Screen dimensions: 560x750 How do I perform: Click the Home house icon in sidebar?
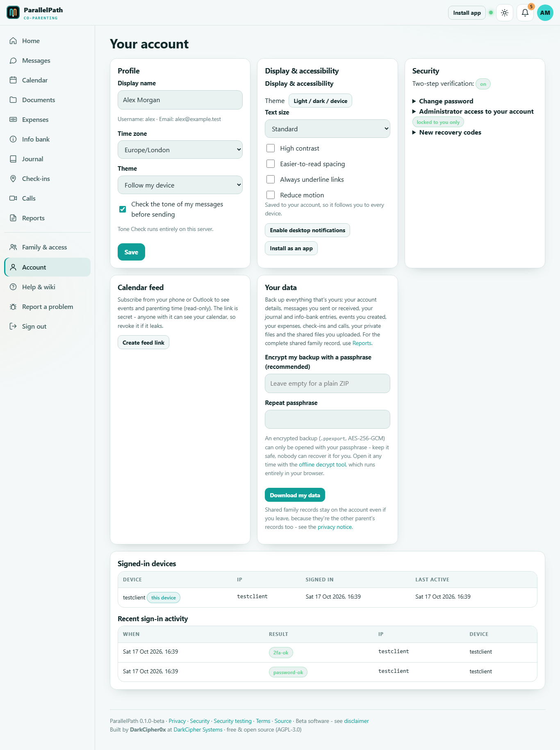(x=13, y=41)
